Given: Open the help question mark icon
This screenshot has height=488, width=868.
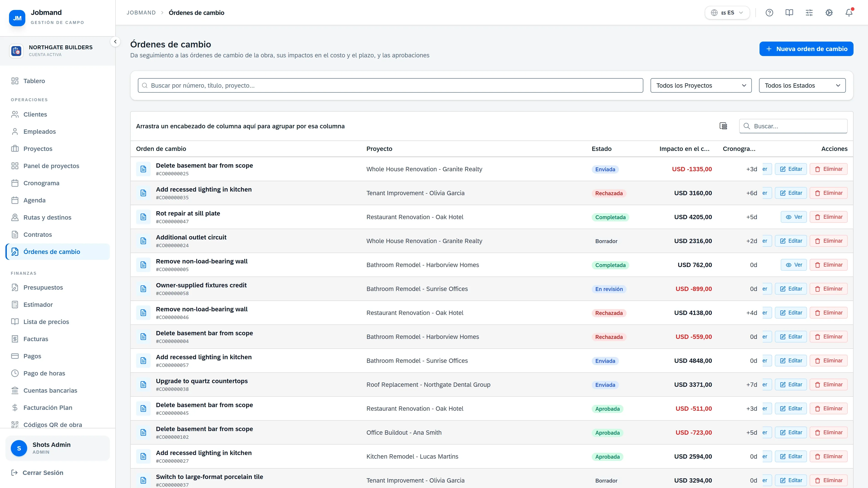Looking at the screenshot, I should point(769,13).
